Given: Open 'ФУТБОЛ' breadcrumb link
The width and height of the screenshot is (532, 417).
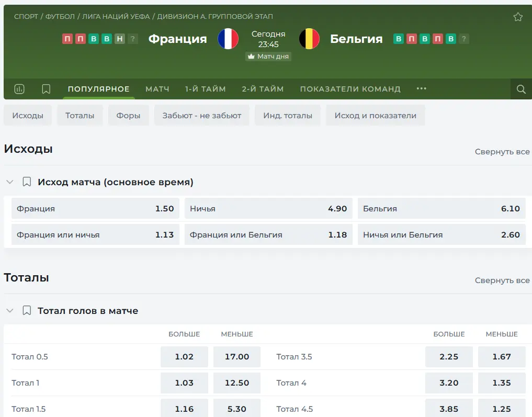Looking at the screenshot, I should pyautogui.click(x=60, y=16).
